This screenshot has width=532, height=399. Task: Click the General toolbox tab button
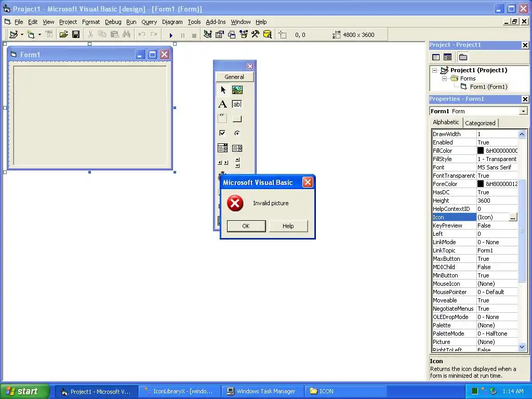[234, 77]
